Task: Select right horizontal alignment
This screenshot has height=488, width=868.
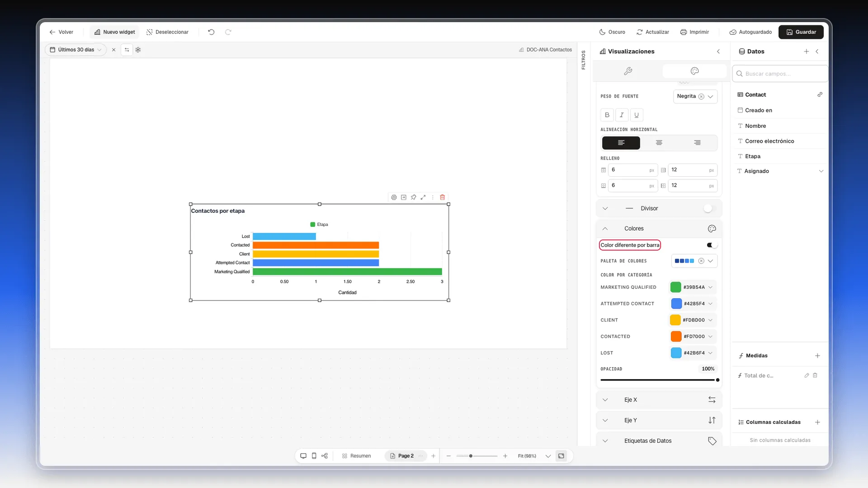Action: (698, 143)
